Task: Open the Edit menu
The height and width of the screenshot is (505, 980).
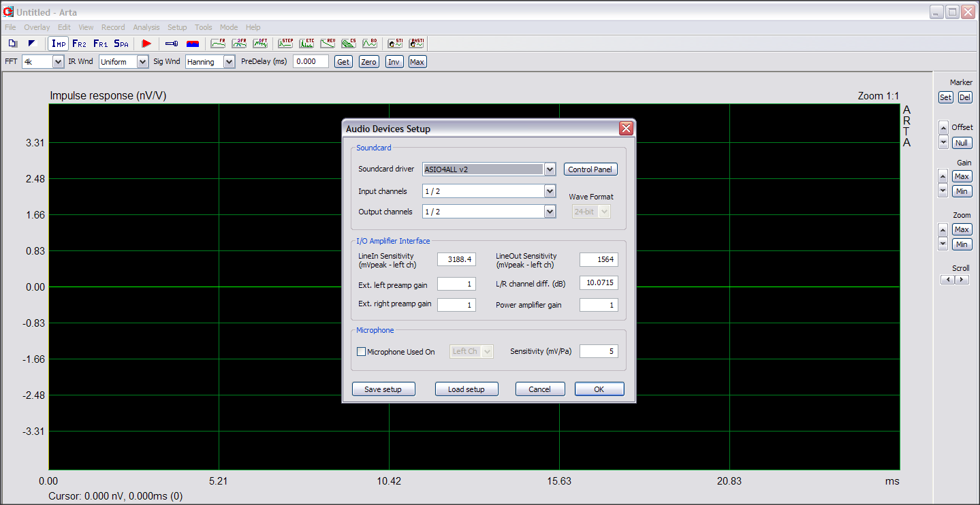Action: point(64,27)
